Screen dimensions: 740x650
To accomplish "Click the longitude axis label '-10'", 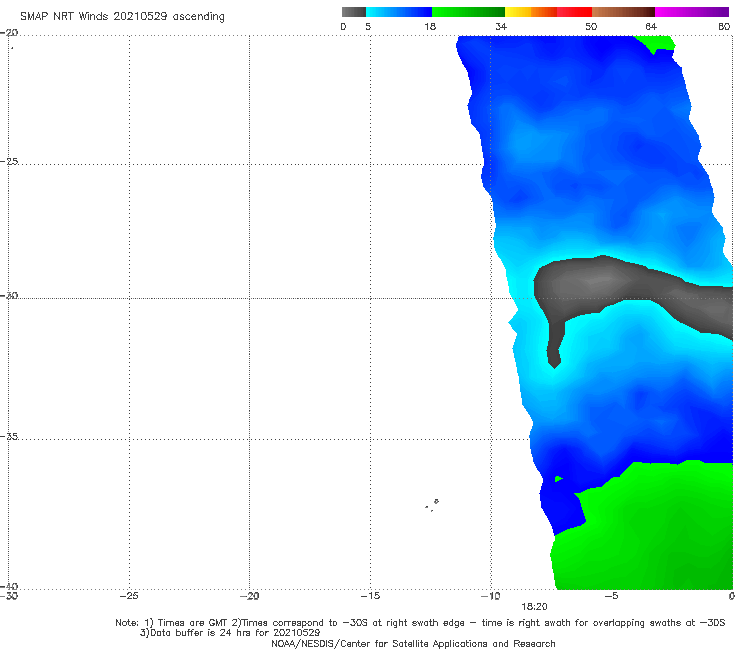I will 490,596.
